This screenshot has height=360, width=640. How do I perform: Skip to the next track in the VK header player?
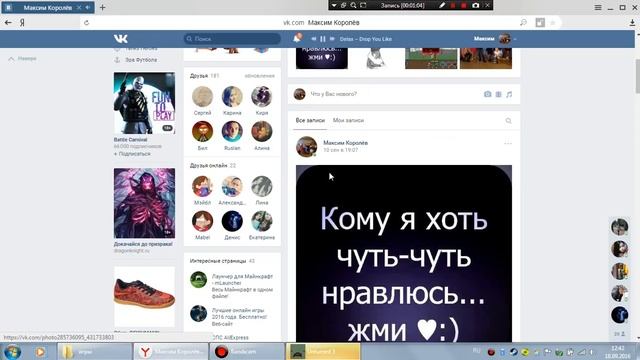coord(332,39)
